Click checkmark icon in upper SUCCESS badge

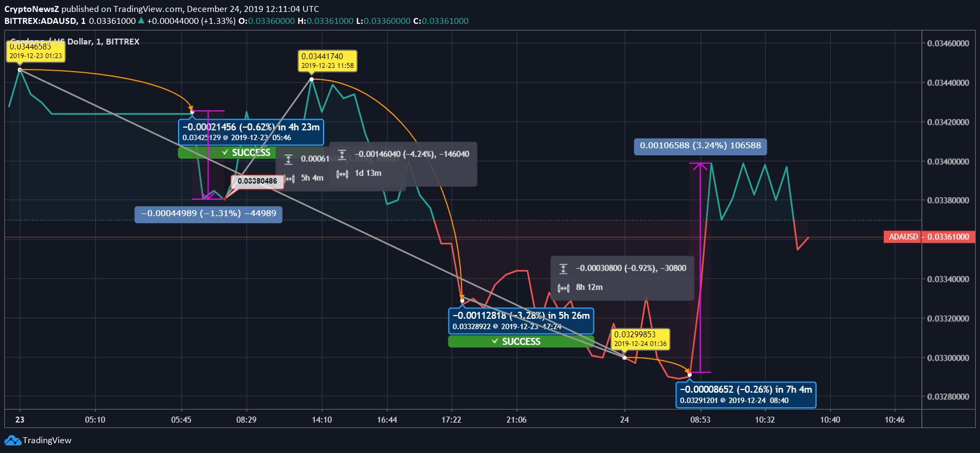point(225,153)
